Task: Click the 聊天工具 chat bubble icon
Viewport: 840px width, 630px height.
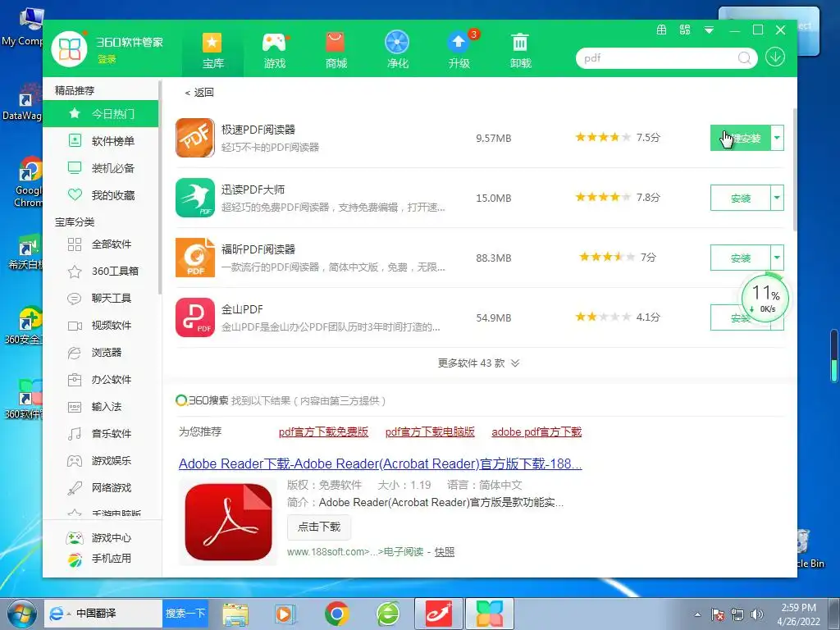Action: pyautogui.click(x=75, y=299)
